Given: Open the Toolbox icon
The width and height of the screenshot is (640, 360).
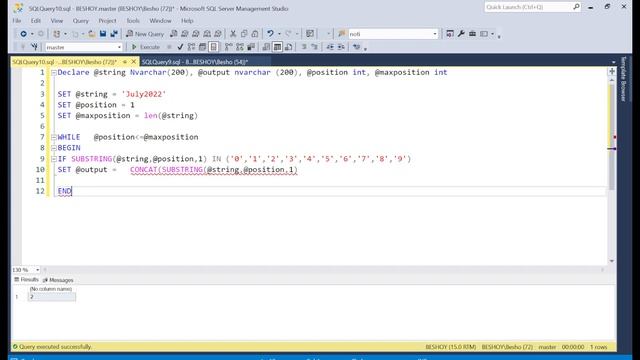Looking at the screenshot, I should pos(472,34).
